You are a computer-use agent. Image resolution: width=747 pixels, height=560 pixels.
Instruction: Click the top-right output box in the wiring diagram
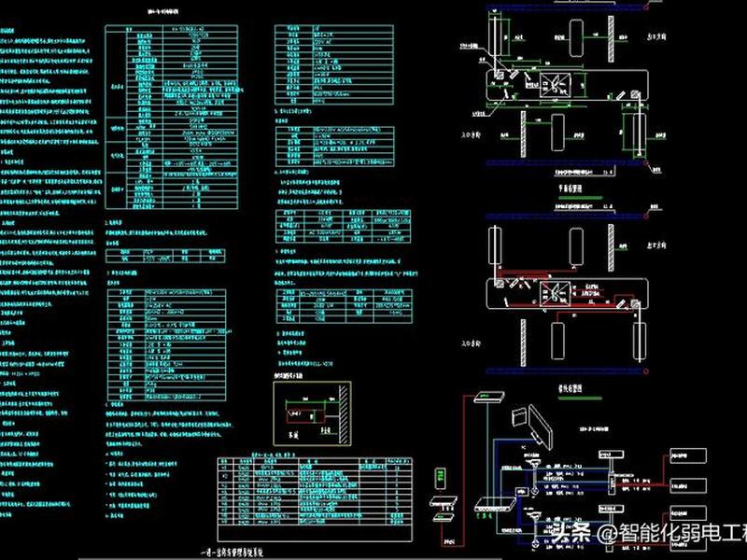click(x=688, y=455)
